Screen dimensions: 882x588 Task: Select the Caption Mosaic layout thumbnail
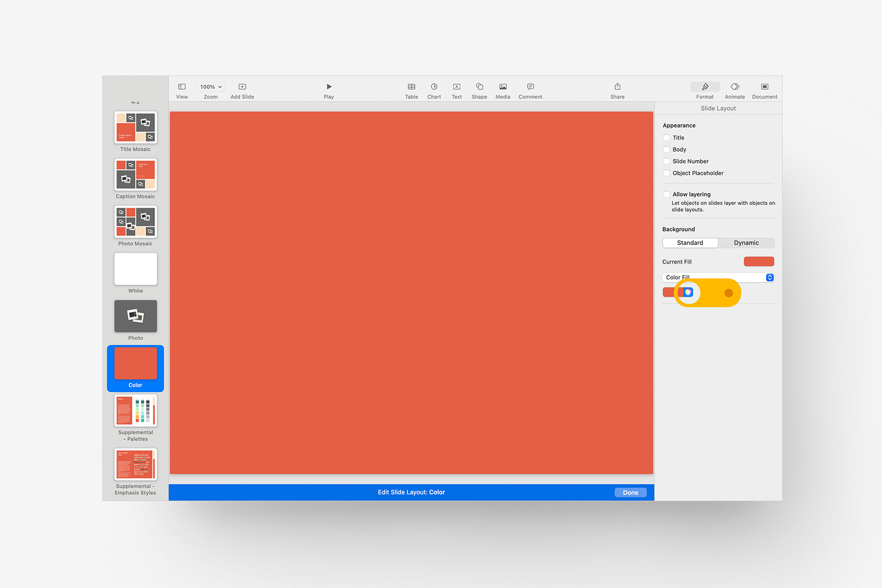[x=136, y=175]
